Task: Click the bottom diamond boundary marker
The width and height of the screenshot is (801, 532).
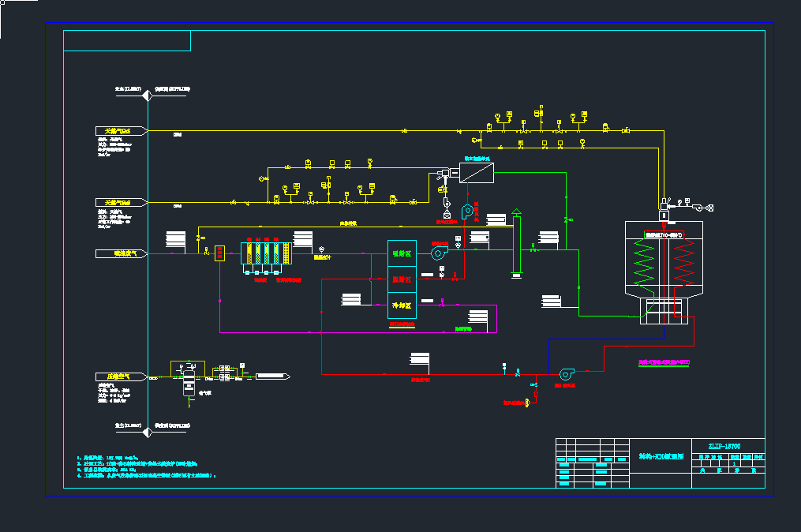Action: (148, 426)
